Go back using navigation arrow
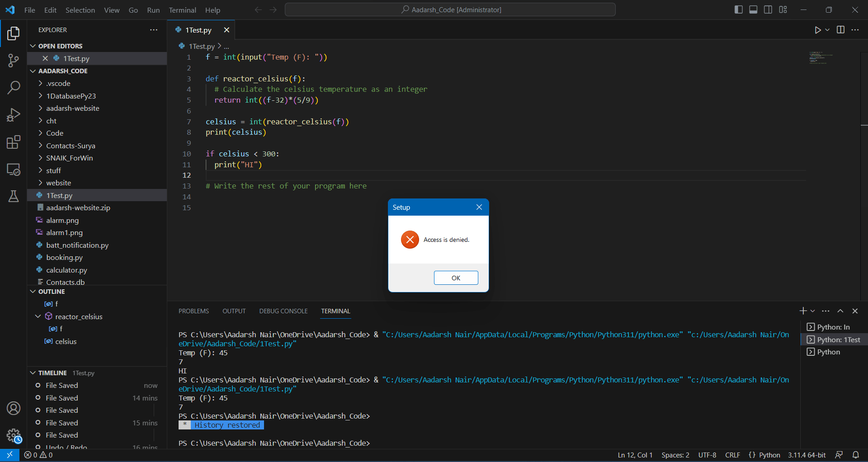The width and height of the screenshot is (868, 462). coord(258,10)
